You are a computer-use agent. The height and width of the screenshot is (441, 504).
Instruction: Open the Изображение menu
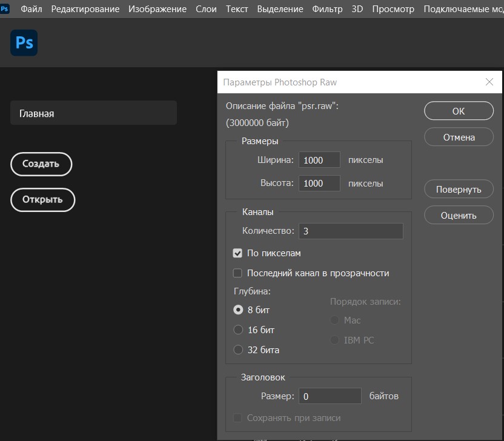(x=157, y=9)
